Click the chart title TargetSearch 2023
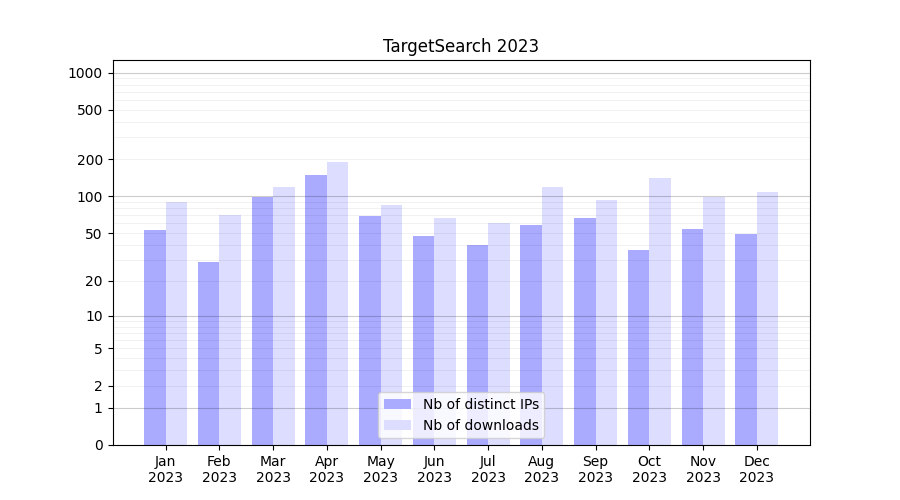Image resolution: width=900 pixels, height=500 pixels. (x=460, y=46)
